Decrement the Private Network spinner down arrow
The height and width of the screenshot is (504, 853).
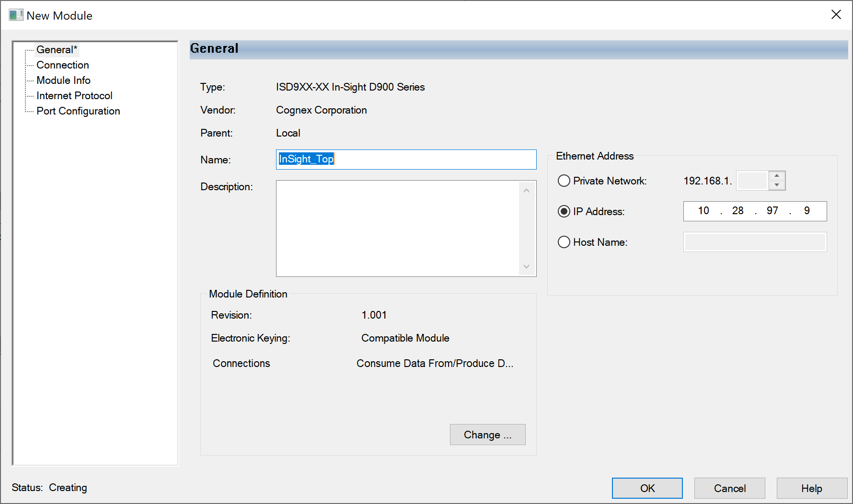(x=777, y=185)
